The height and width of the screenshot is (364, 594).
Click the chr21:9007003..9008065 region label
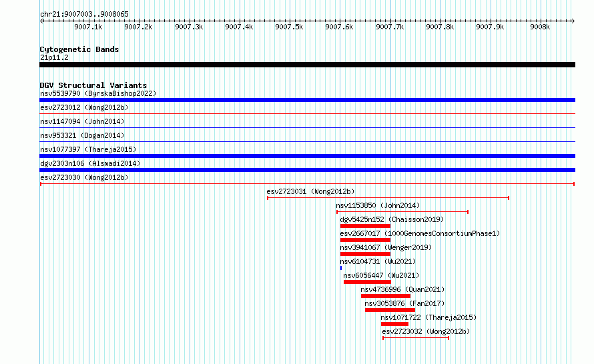tap(84, 14)
